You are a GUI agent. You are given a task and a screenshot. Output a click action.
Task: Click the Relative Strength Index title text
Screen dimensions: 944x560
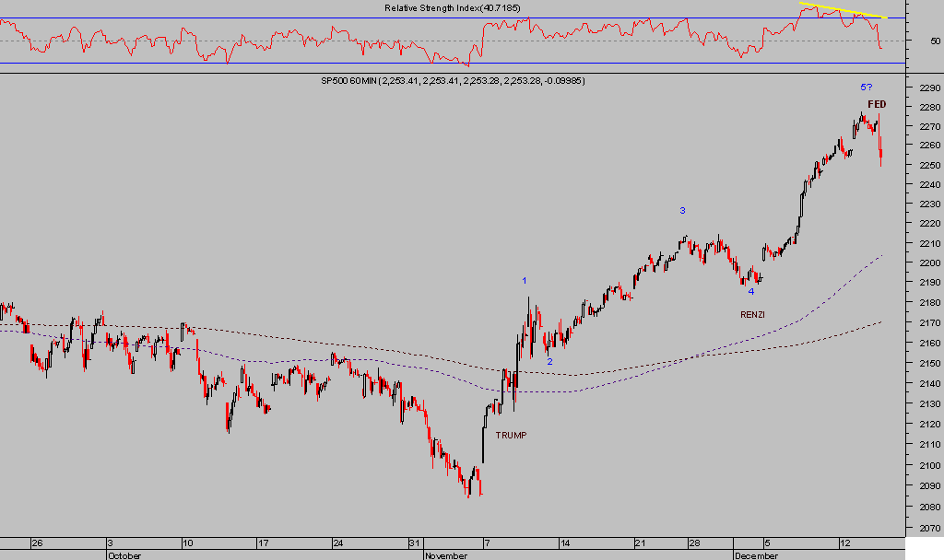454,8
